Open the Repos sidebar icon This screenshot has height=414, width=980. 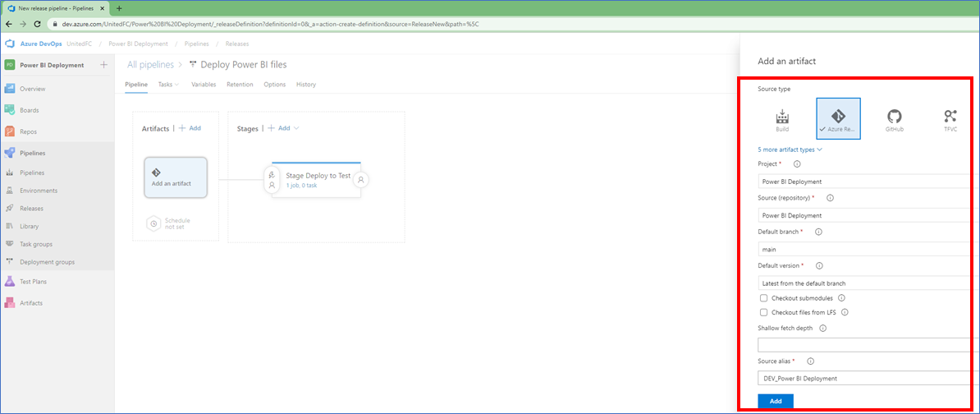(9, 132)
